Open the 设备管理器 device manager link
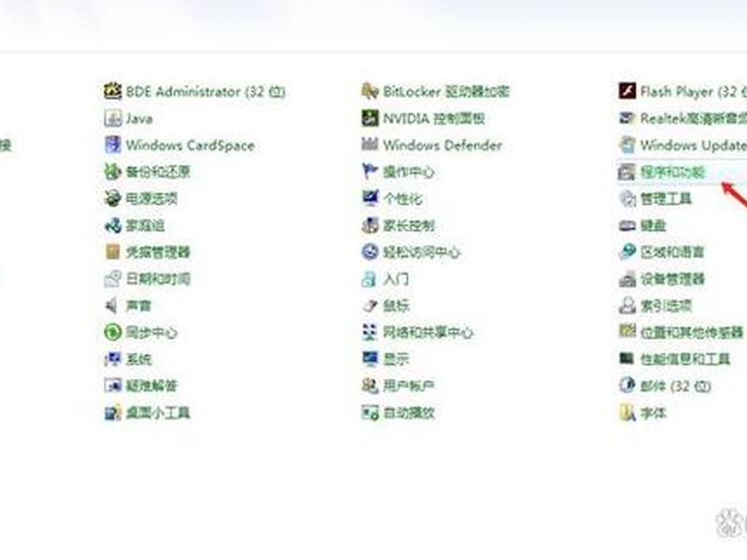Image resolution: width=747 pixels, height=560 pixels. pyautogui.click(x=672, y=278)
